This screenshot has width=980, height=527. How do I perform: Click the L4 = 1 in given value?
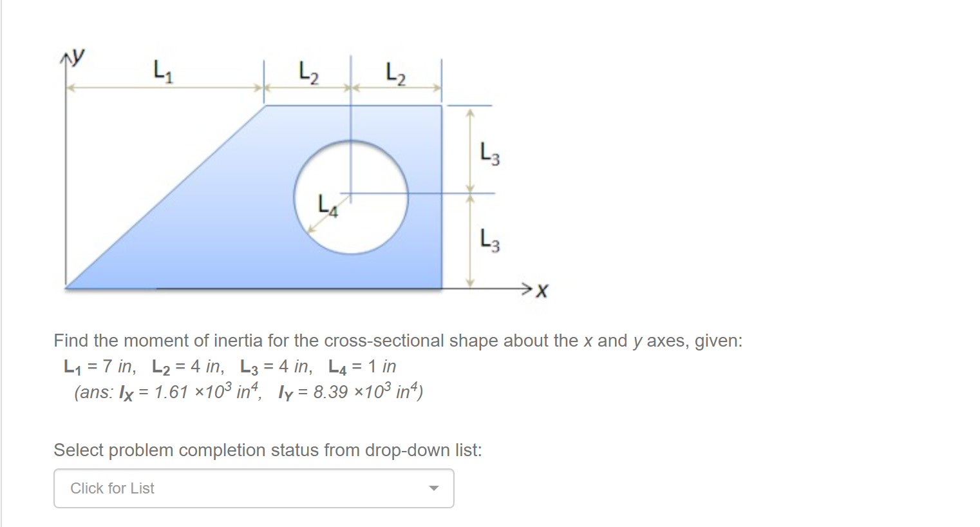coord(361,367)
